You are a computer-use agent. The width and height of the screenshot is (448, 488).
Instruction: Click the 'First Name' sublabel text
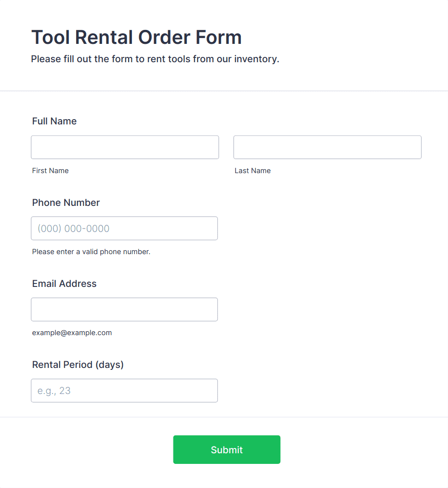click(51, 171)
